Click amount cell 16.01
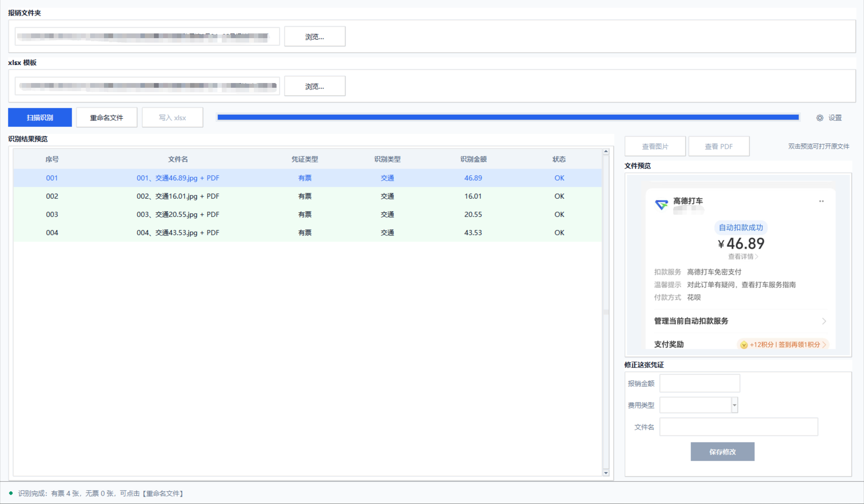Image resolution: width=864 pixels, height=504 pixels. [473, 196]
